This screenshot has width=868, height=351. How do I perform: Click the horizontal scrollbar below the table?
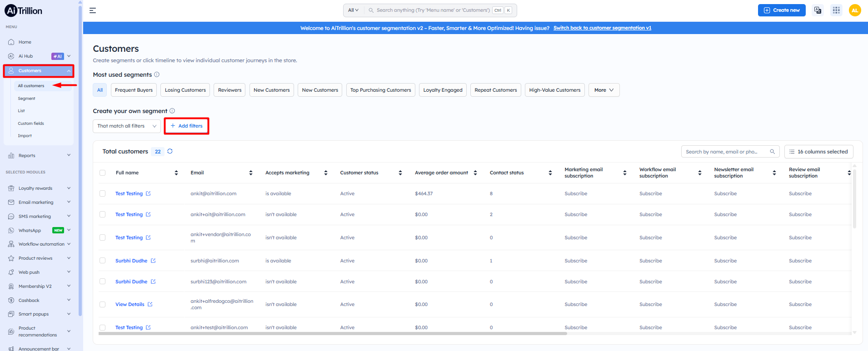coord(333,333)
